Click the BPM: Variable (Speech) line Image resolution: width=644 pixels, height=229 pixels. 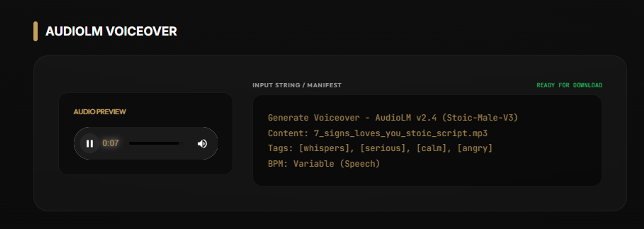tap(324, 164)
